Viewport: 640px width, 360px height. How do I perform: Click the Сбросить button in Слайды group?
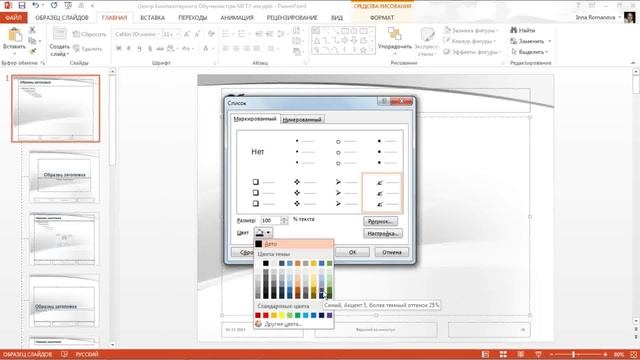point(89,34)
